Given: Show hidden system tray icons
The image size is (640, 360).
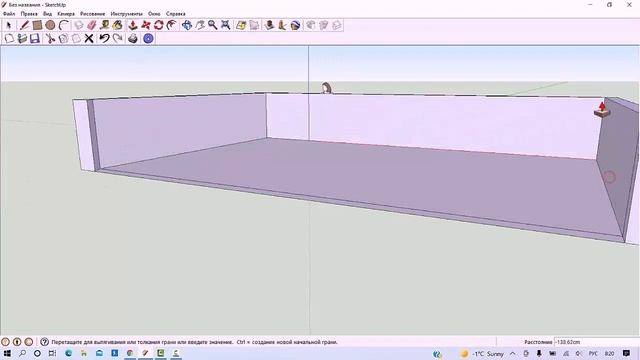Looking at the screenshot, I should tap(513, 354).
